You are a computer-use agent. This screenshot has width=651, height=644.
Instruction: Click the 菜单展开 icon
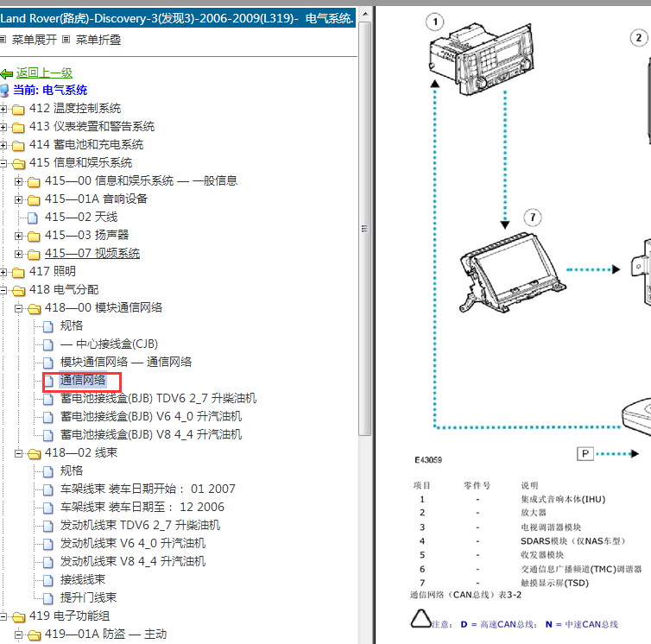click(3, 40)
